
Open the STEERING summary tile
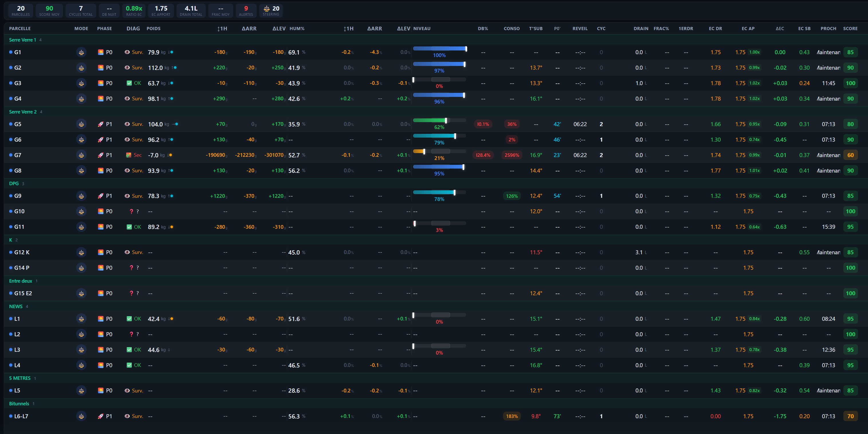(271, 10)
